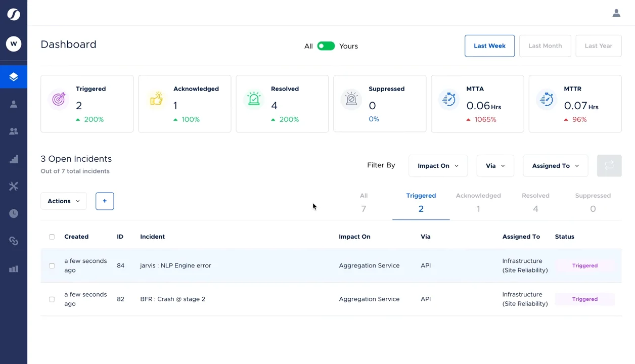Open the Incidents section from the sidebar

pos(14,76)
